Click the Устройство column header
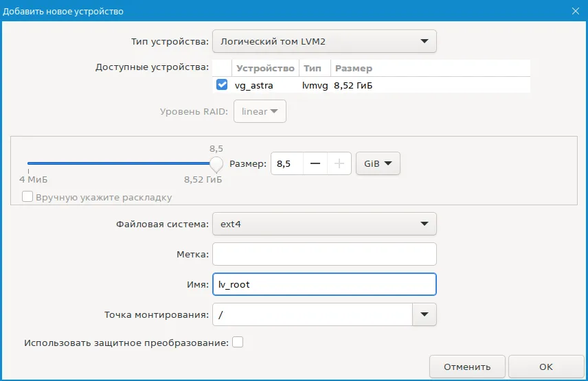Viewport: 588px width, 381px height. click(265, 68)
